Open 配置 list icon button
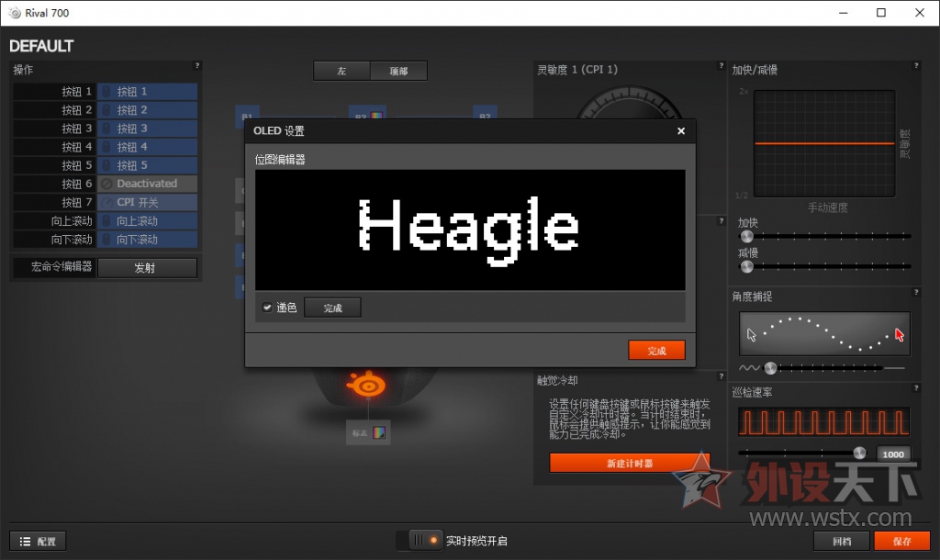This screenshot has height=560, width=940. [x=39, y=542]
